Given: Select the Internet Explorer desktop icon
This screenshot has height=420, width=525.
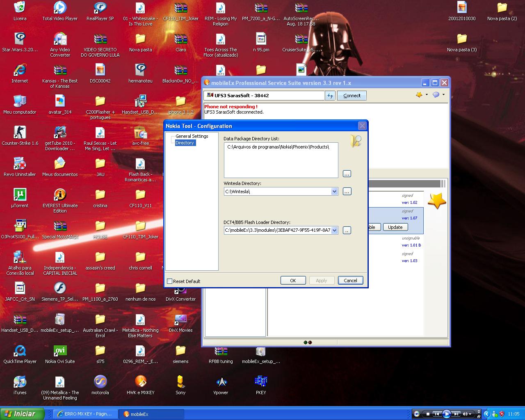Looking at the screenshot, I should (20, 74).
